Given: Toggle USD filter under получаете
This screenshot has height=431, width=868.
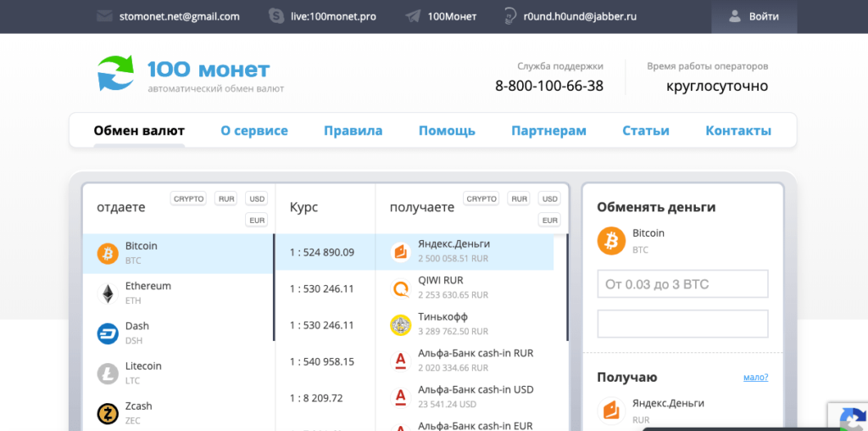Looking at the screenshot, I should coord(550,199).
